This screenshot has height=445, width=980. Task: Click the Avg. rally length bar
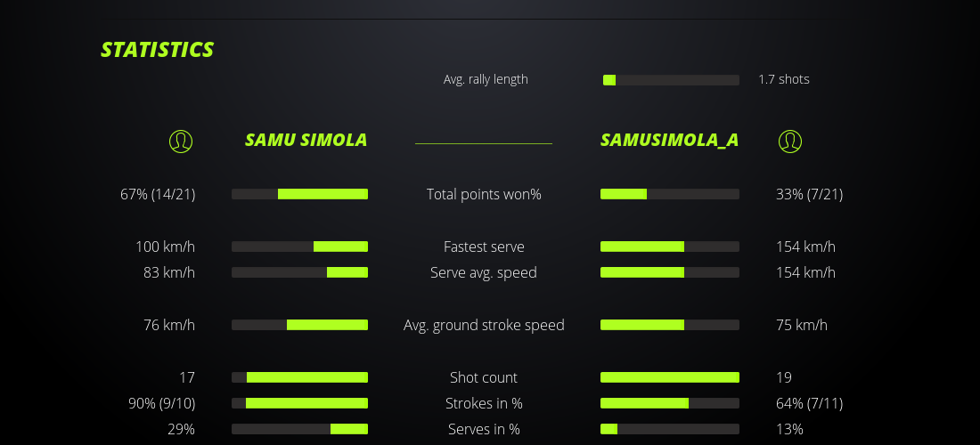[671, 80]
